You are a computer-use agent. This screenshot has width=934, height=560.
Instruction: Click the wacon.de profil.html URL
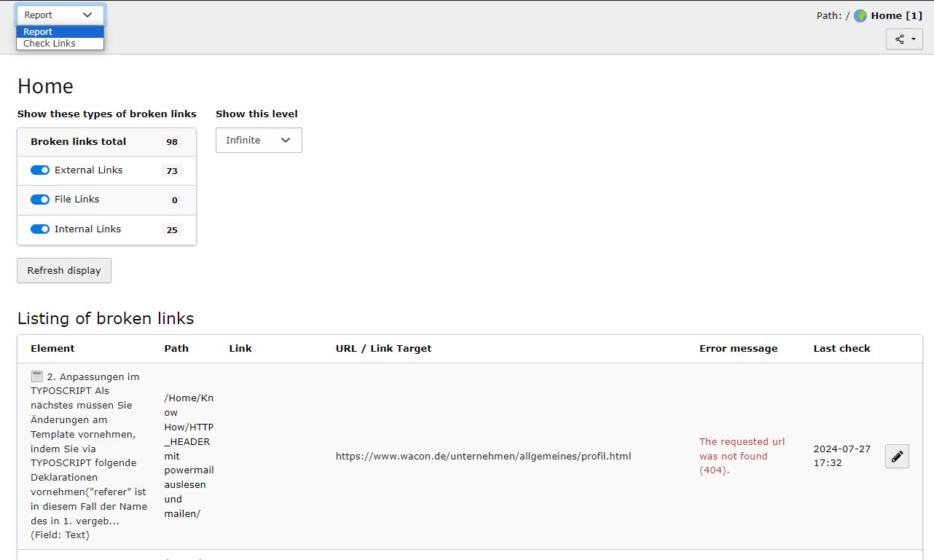coord(483,457)
